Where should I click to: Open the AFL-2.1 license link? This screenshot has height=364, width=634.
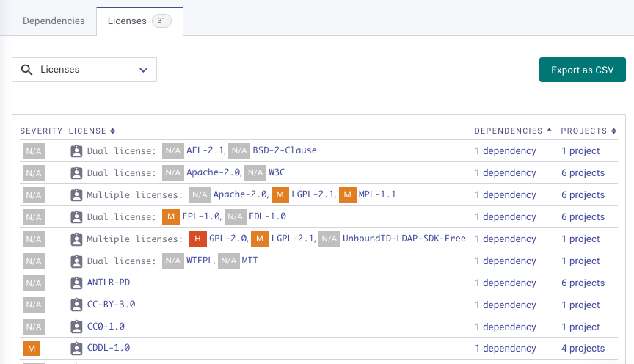click(205, 150)
